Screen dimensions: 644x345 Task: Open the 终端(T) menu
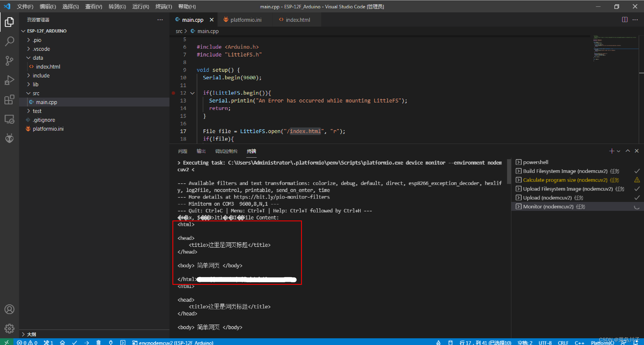(163, 6)
